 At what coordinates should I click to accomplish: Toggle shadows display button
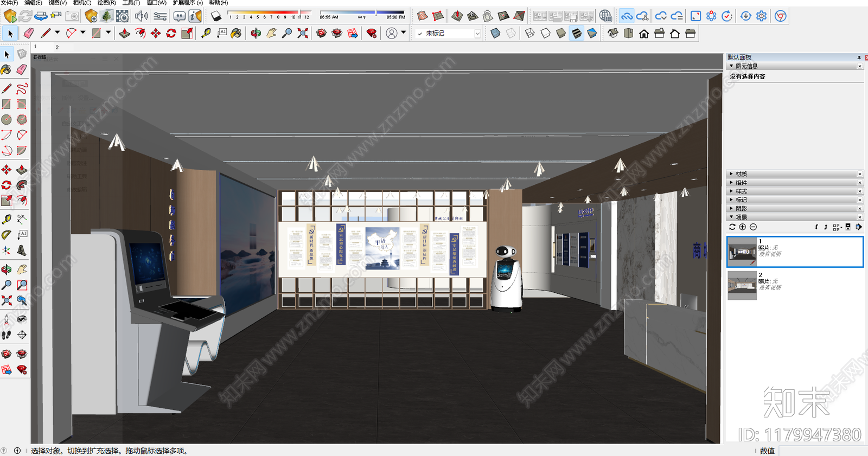(216, 16)
